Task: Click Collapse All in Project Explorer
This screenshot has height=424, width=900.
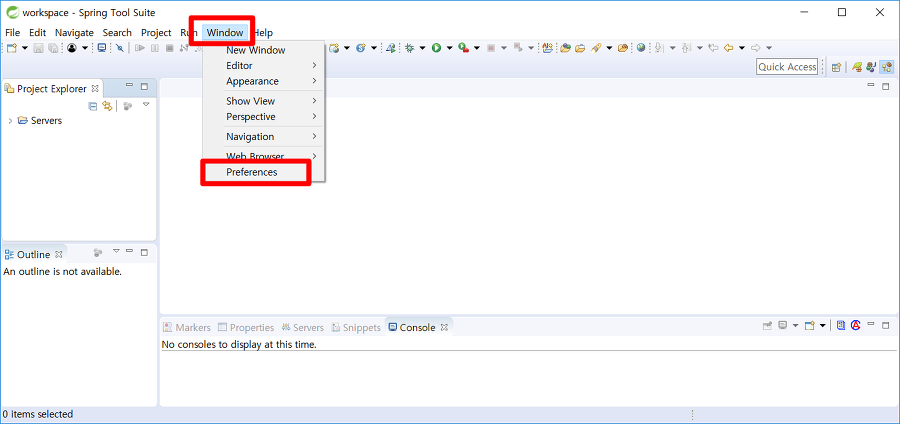Action: 92,106
